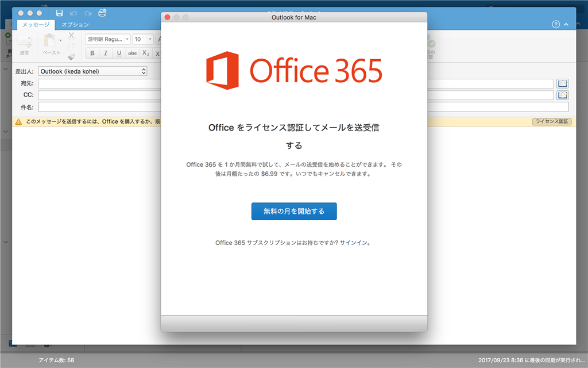588x368 pixels.
Task: Toggle Strikethrough abc formatting
Action: pyautogui.click(x=133, y=53)
